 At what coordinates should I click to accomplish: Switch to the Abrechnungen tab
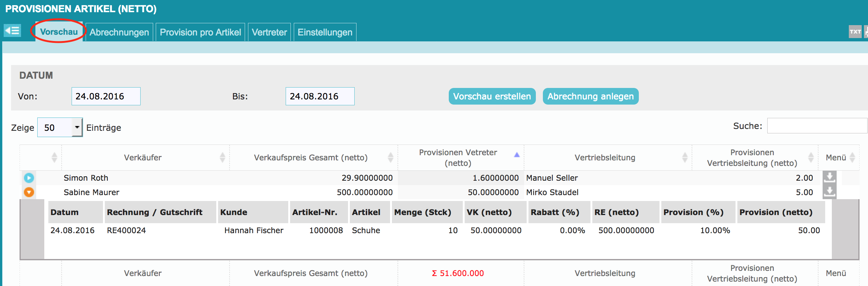[x=119, y=33]
